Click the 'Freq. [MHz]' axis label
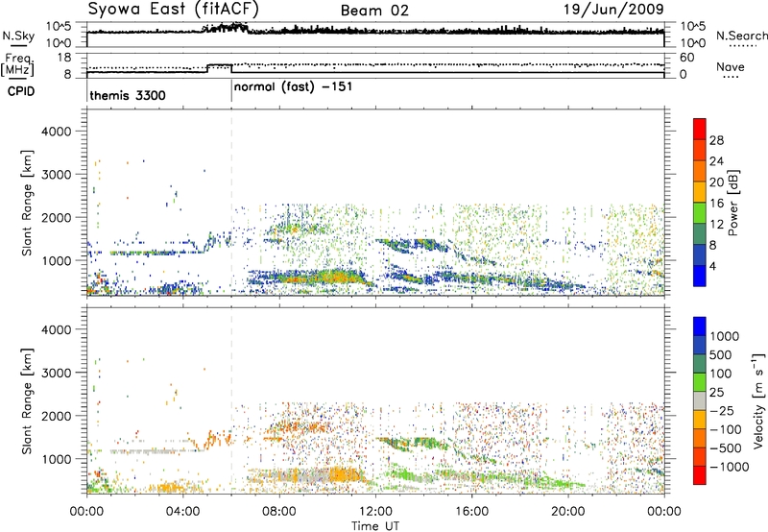 click(x=18, y=65)
